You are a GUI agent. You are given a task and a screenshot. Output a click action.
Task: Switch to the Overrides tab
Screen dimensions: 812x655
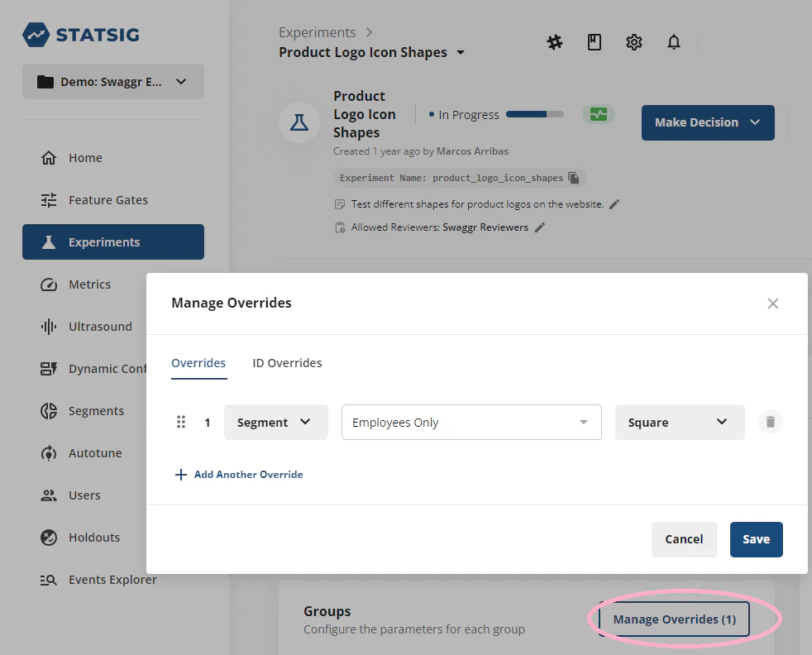click(x=198, y=364)
